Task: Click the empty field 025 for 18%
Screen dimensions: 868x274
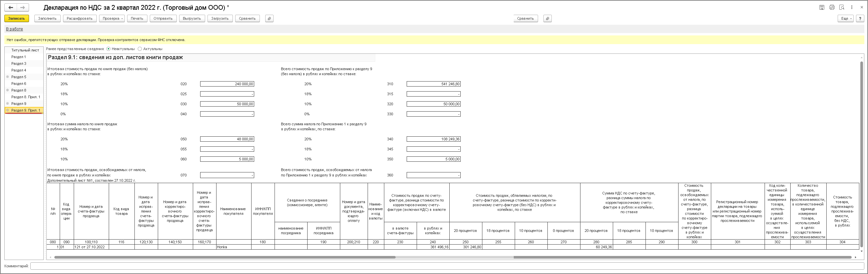Action: coord(227,94)
